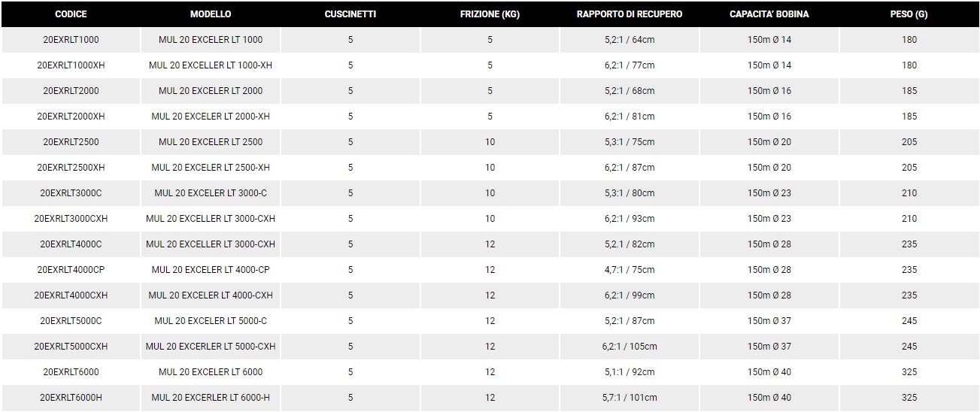The height and width of the screenshot is (412, 980).
Task: Click the CODICE column header
Action: click(x=71, y=14)
